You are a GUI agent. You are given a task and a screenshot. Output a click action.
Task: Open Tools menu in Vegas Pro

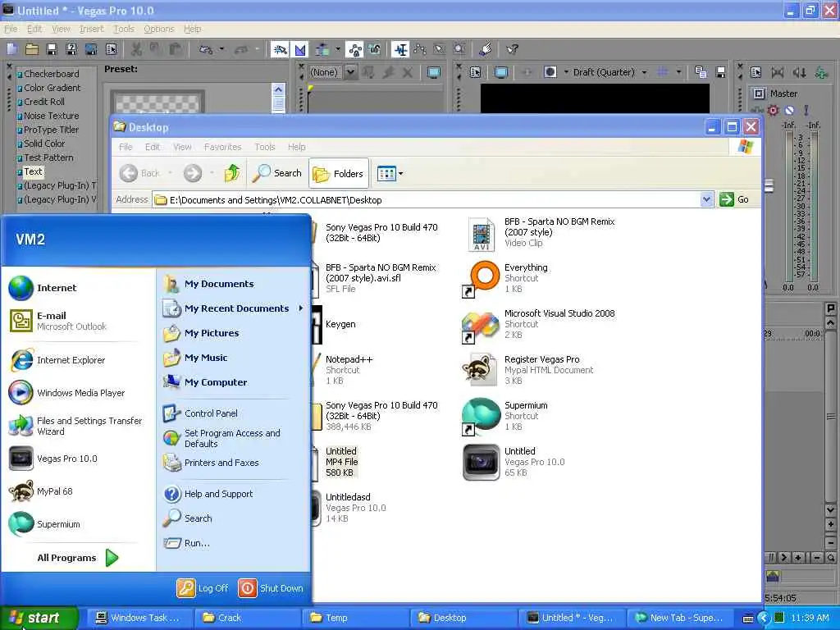[x=124, y=29]
